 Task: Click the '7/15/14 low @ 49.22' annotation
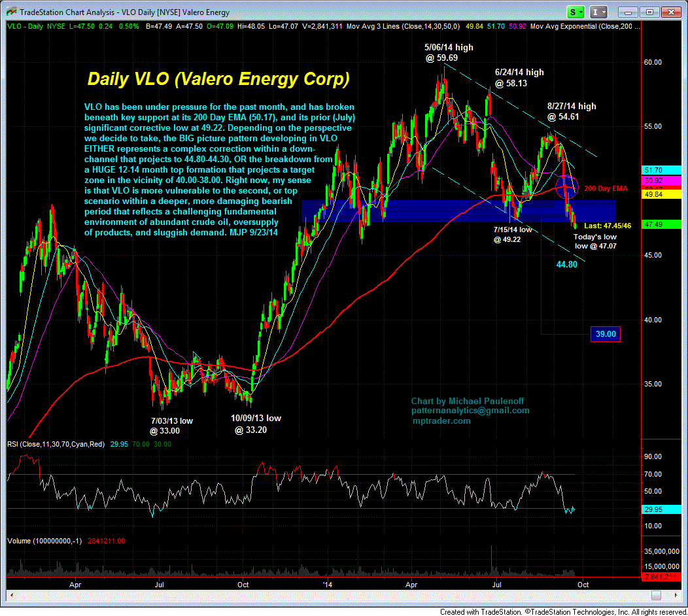[513, 235]
